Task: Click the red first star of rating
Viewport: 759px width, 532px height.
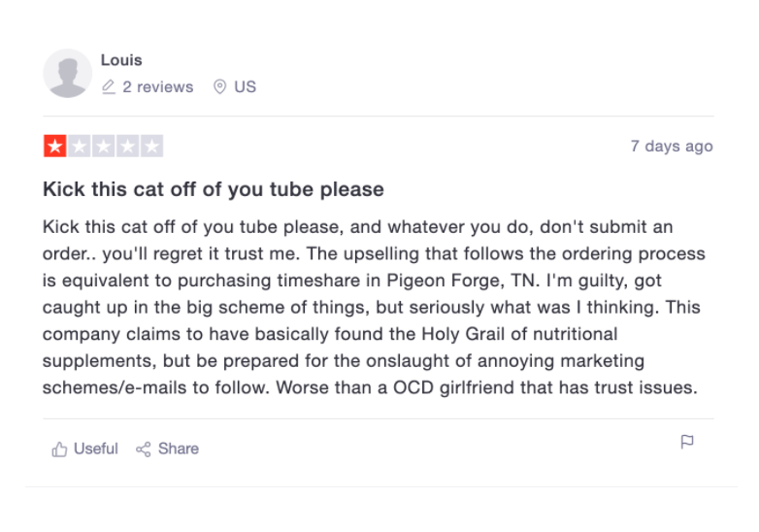Action: [x=54, y=147]
